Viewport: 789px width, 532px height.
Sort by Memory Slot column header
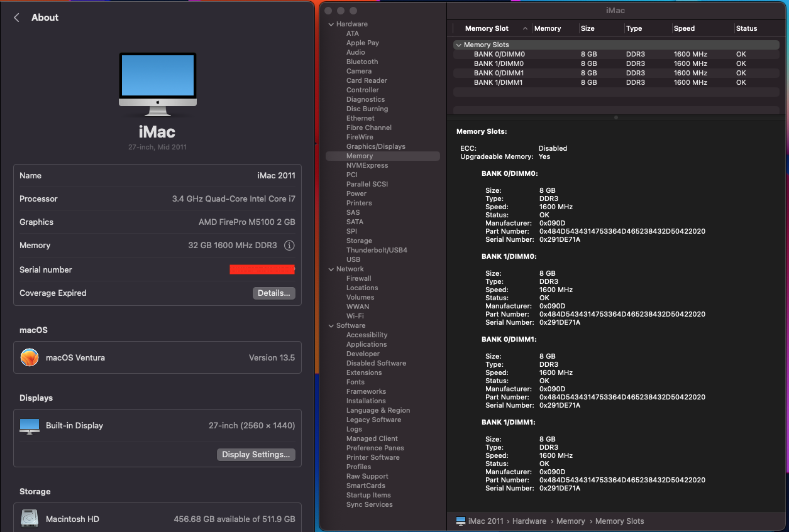tap(487, 28)
